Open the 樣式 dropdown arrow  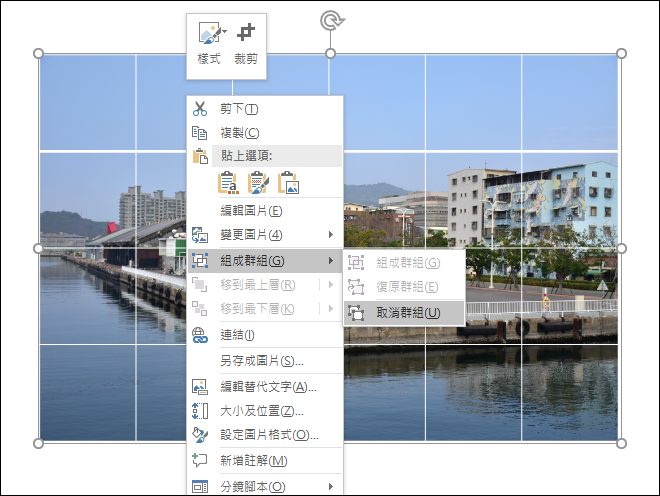click(x=224, y=32)
